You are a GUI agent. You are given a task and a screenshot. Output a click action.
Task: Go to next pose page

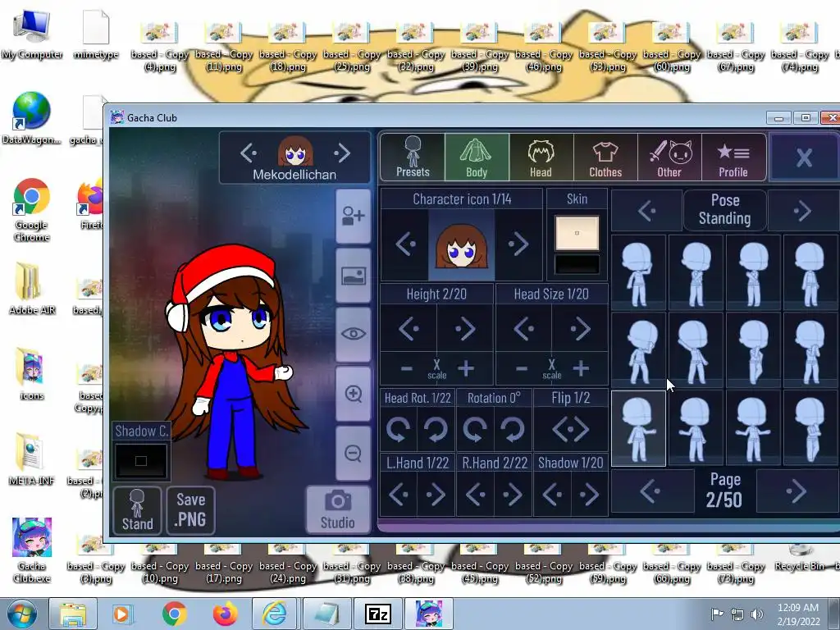796,491
